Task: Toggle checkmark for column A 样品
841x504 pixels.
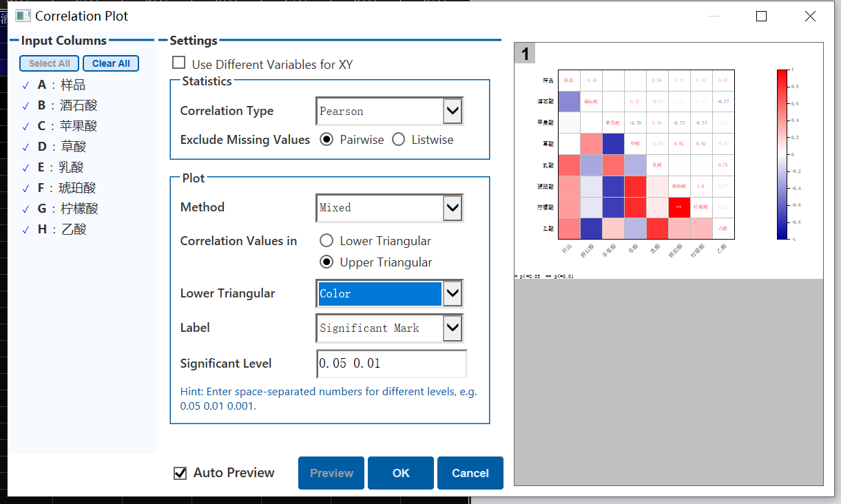Action: click(25, 85)
